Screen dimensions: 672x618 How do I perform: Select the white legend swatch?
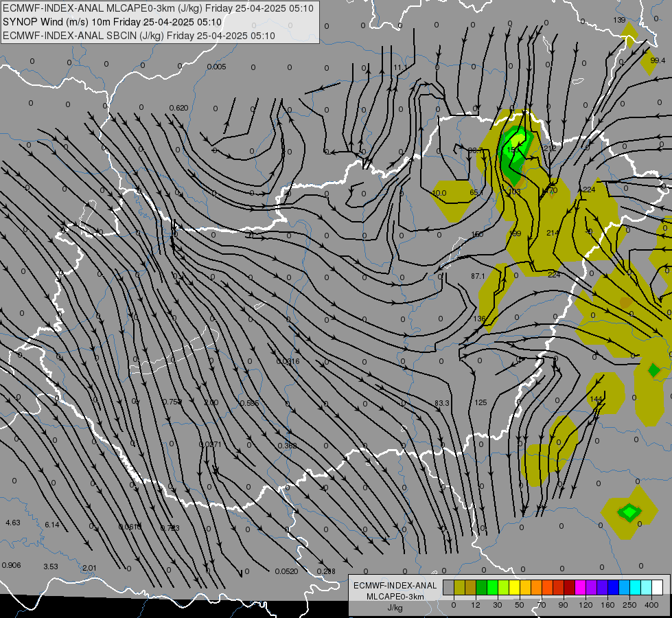click(x=658, y=587)
